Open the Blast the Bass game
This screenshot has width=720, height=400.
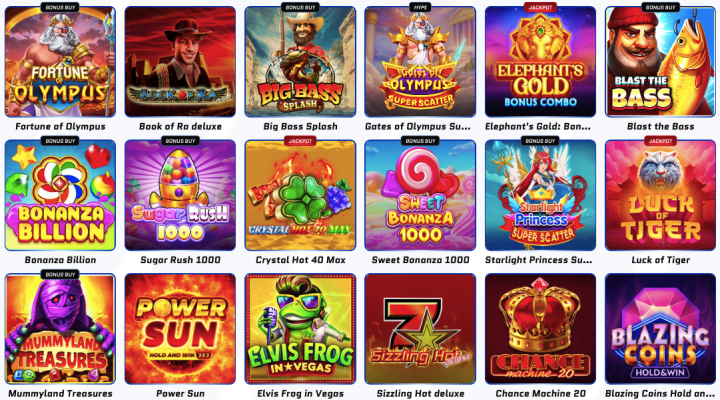coord(660,62)
